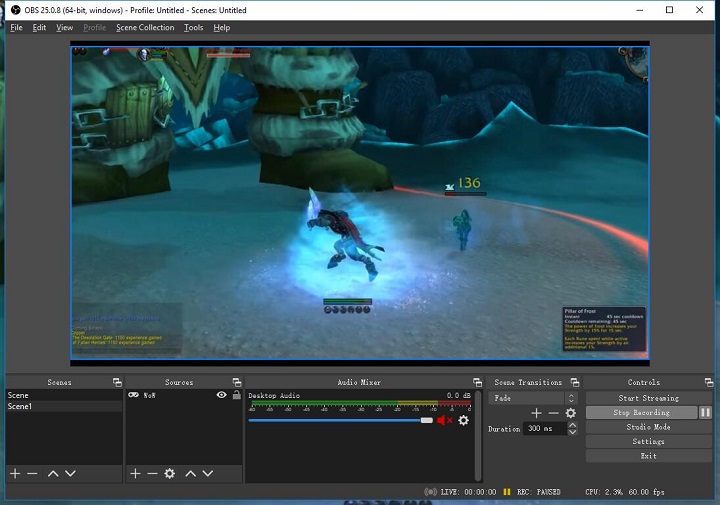The width and height of the screenshot is (720, 505).
Task: Click the live broadcast status icon
Action: coord(431,492)
